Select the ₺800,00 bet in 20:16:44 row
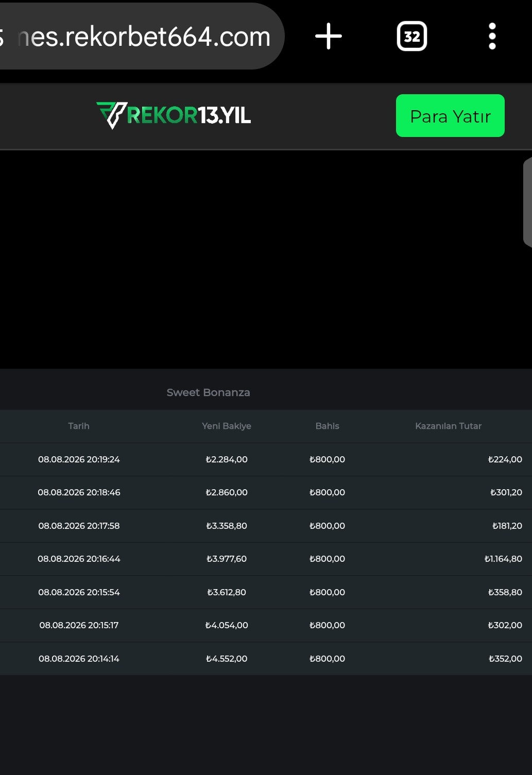The width and height of the screenshot is (532, 775). point(327,559)
